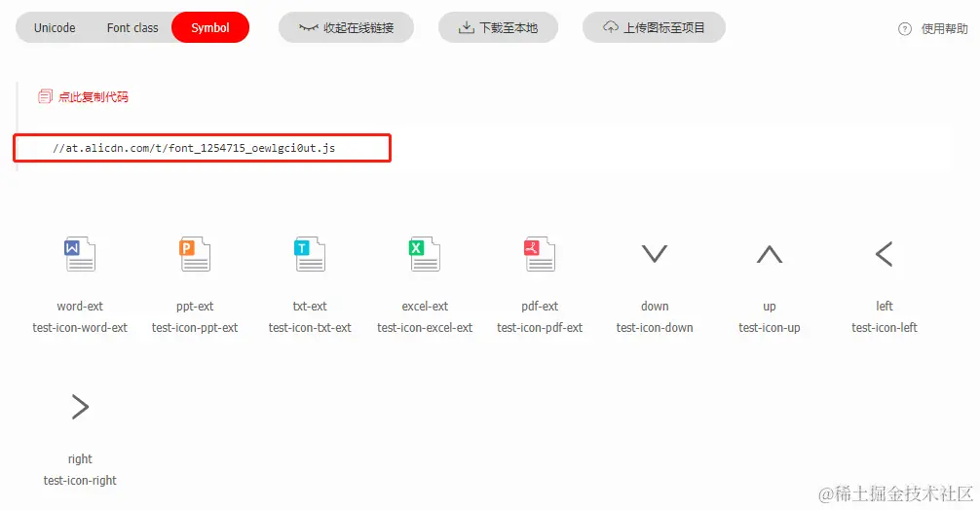
Task: Click the at.alicdn.com font JS URL
Action: click(194, 148)
